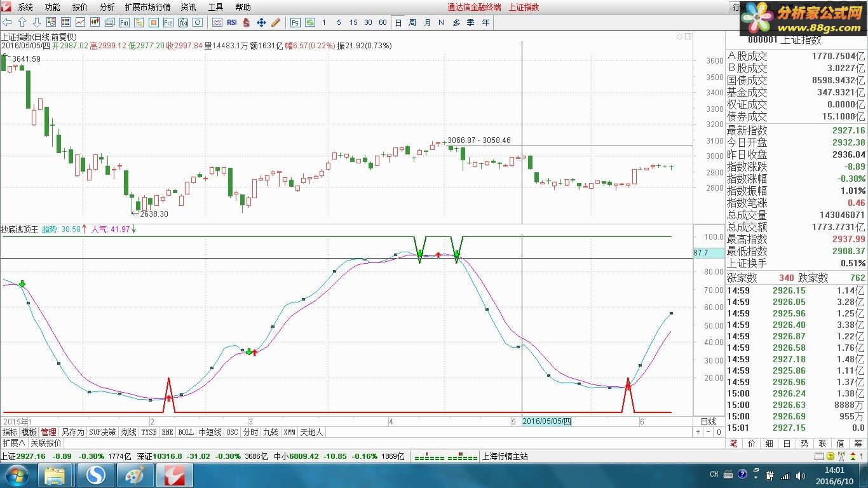This screenshot has width=868, height=488.
Task: Switch to 1-minute period
Action: click(324, 22)
